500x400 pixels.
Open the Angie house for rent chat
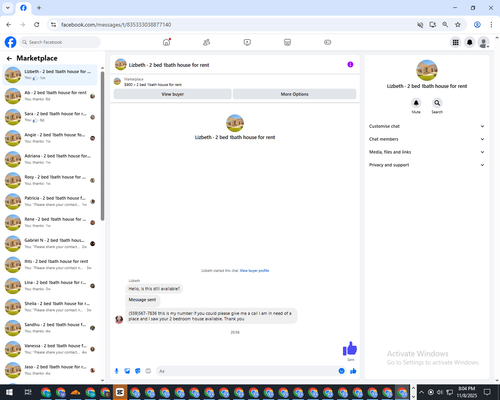click(x=50, y=138)
